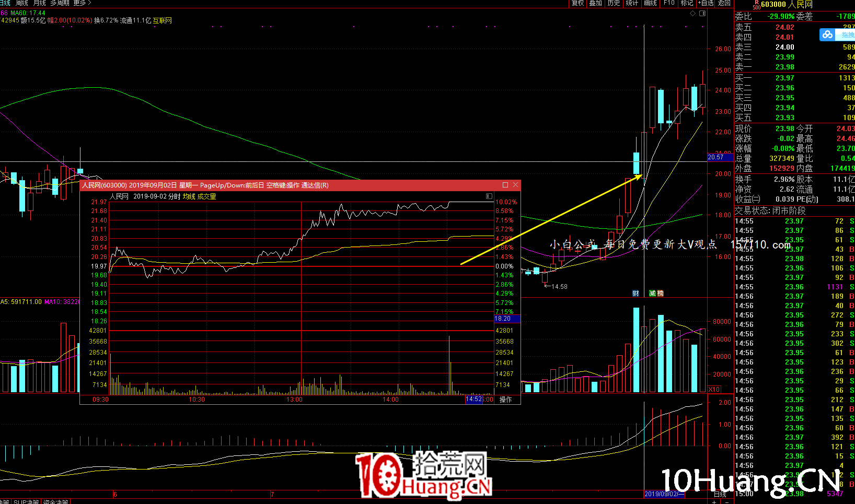Click the 15:00 final tick row 5347
Viewport: 855px width, 504px height.
(x=795, y=494)
